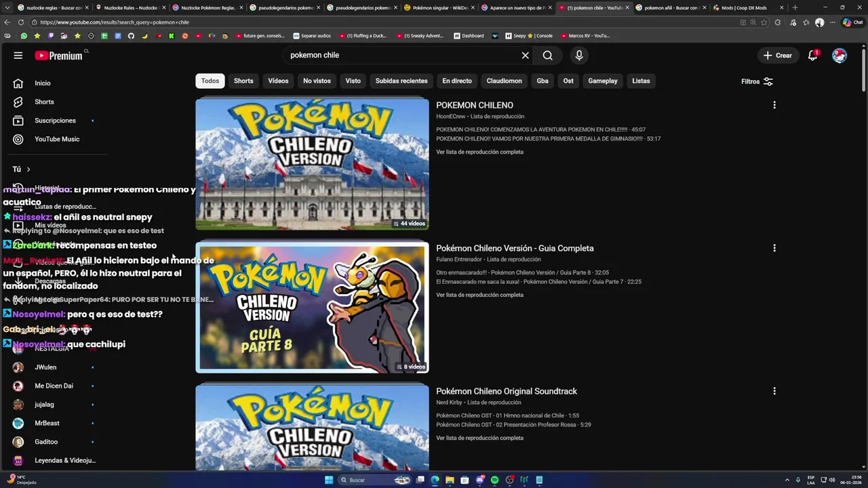Open the Fulano Entrenador channel link
Screen dimensions: 868x488
(x=458, y=260)
